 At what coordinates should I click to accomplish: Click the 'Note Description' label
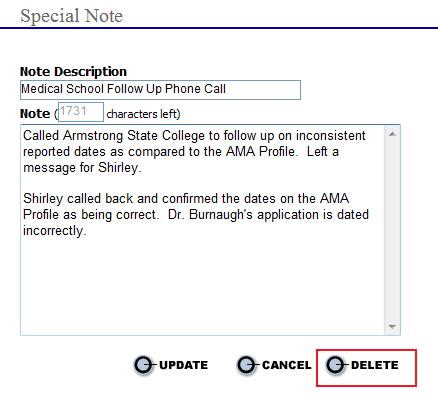[x=73, y=72]
